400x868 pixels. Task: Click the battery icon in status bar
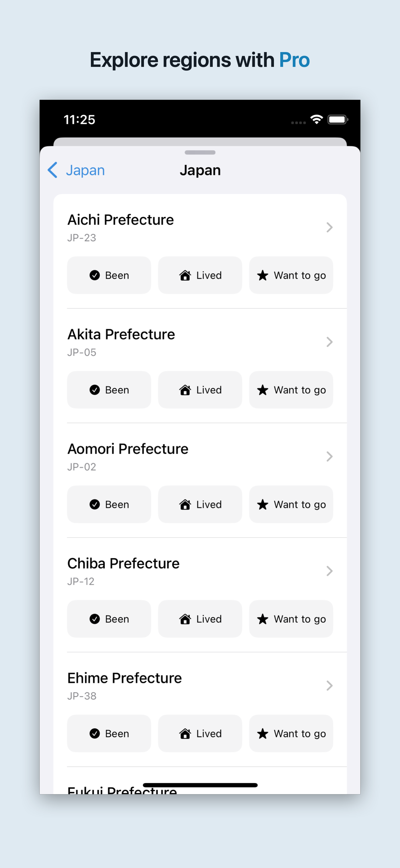click(x=338, y=120)
